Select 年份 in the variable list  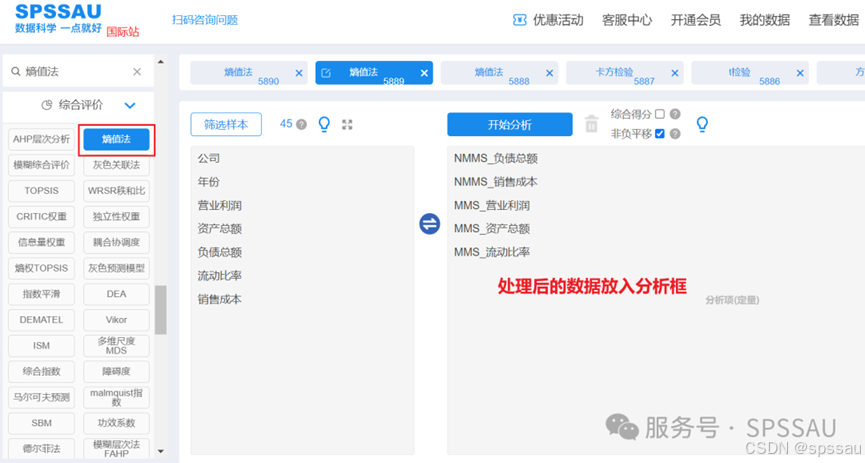pos(209,182)
